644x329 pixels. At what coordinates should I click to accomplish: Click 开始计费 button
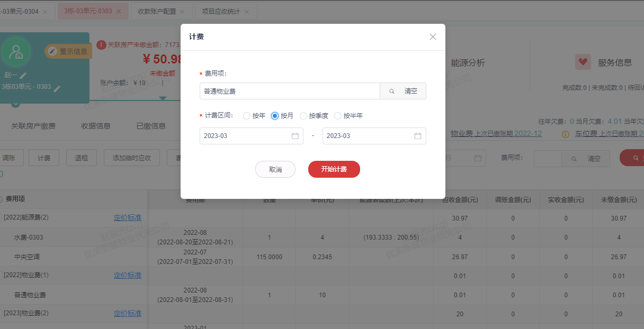pos(334,169)
